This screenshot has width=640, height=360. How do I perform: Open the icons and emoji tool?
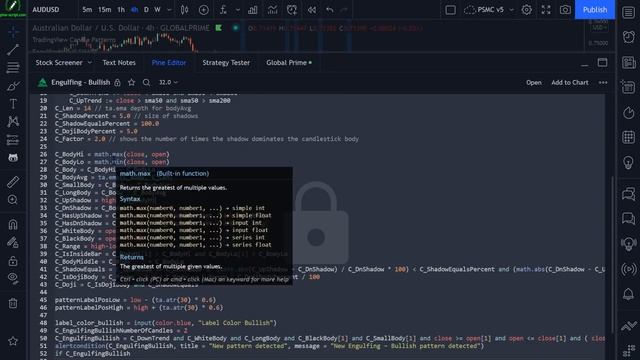(x=13, y=158)
